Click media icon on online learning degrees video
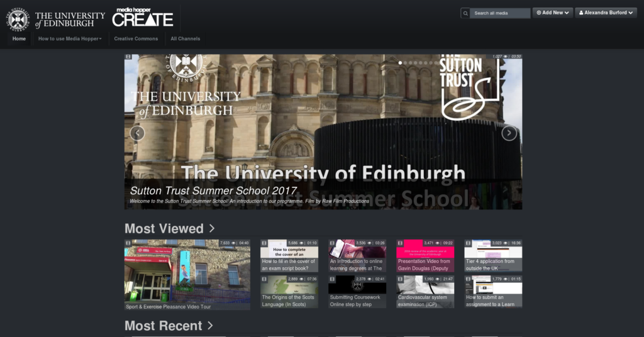Image resolution: width=644 pixels, height=337 pixels. pyautogui.click(x=332, y=243)
